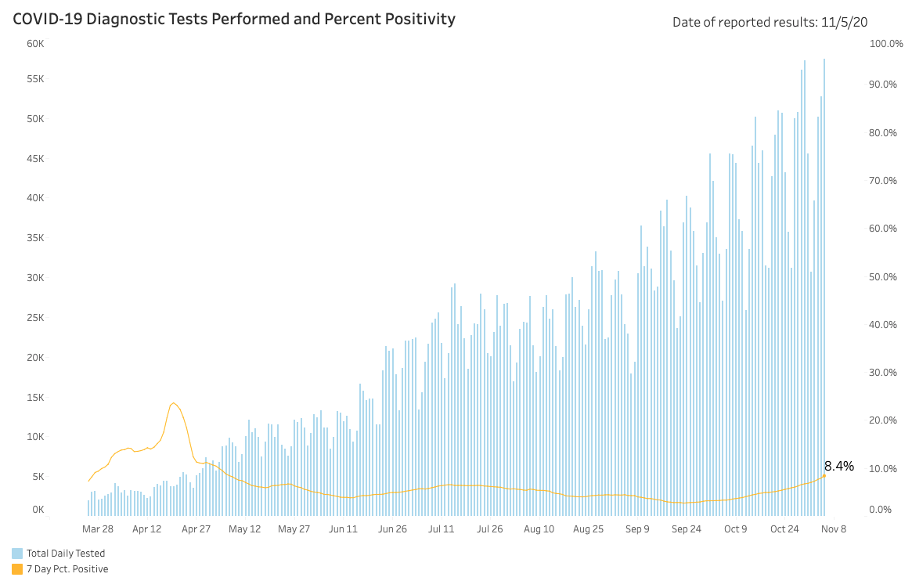912x588 pixels.
Task: Select the Jun 11 axis label
Action: pos(343,528)
